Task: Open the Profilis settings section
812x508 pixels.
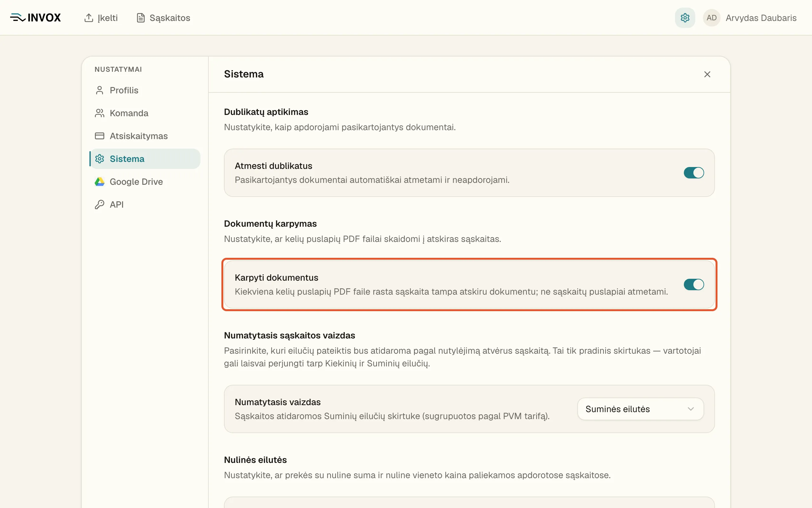Action: (x=145, y=90)
